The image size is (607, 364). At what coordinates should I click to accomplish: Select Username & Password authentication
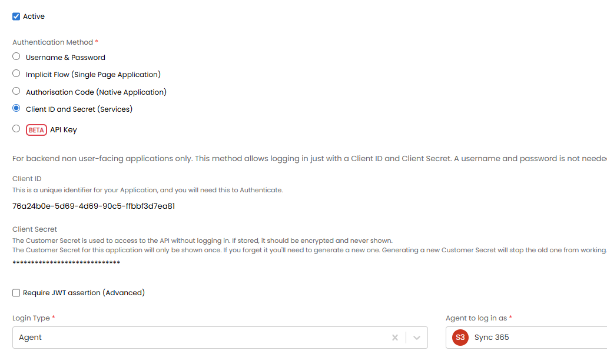click(x=16, y=57)
